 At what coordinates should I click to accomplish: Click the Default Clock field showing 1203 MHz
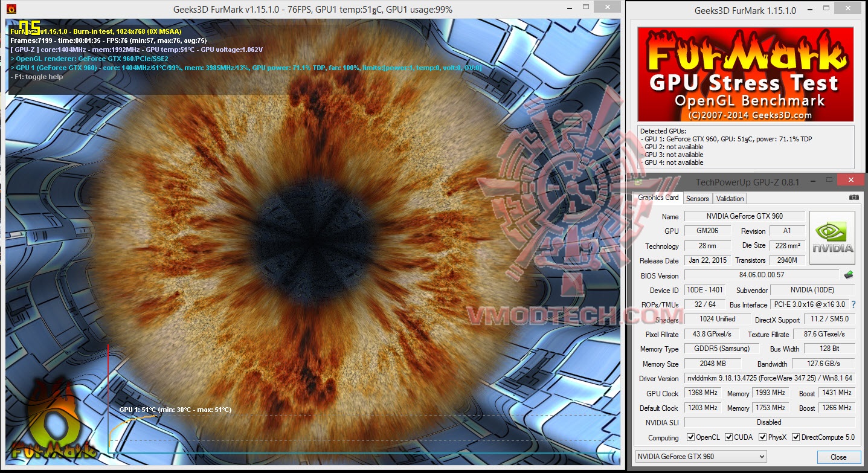[702, 408]
